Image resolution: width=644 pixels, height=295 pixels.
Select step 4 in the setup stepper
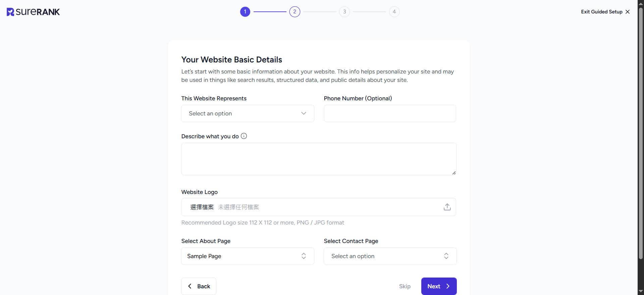click(x=394, y=12)
